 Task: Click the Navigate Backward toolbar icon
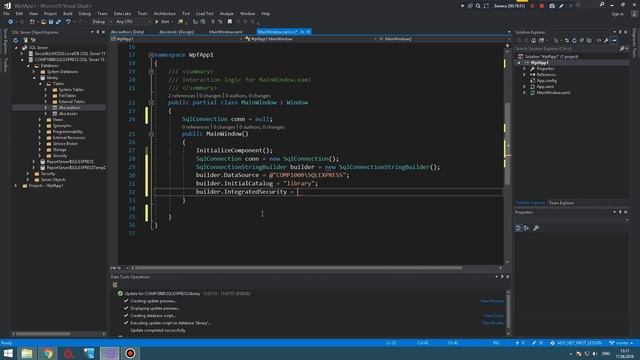(11, 22)
